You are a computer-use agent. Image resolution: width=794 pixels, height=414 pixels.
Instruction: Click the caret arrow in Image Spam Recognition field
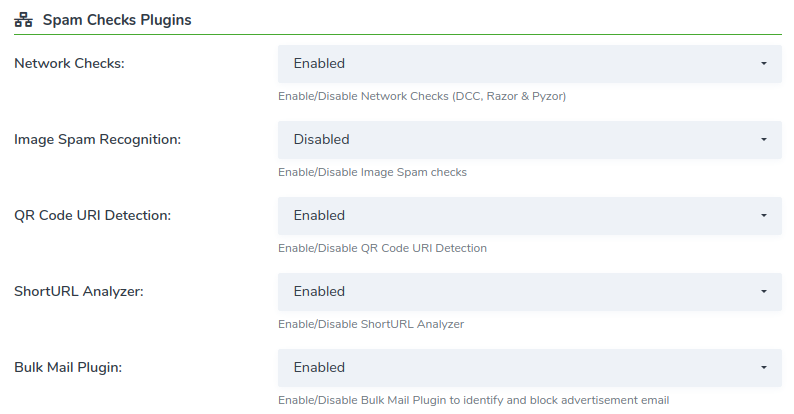[764, 140]
